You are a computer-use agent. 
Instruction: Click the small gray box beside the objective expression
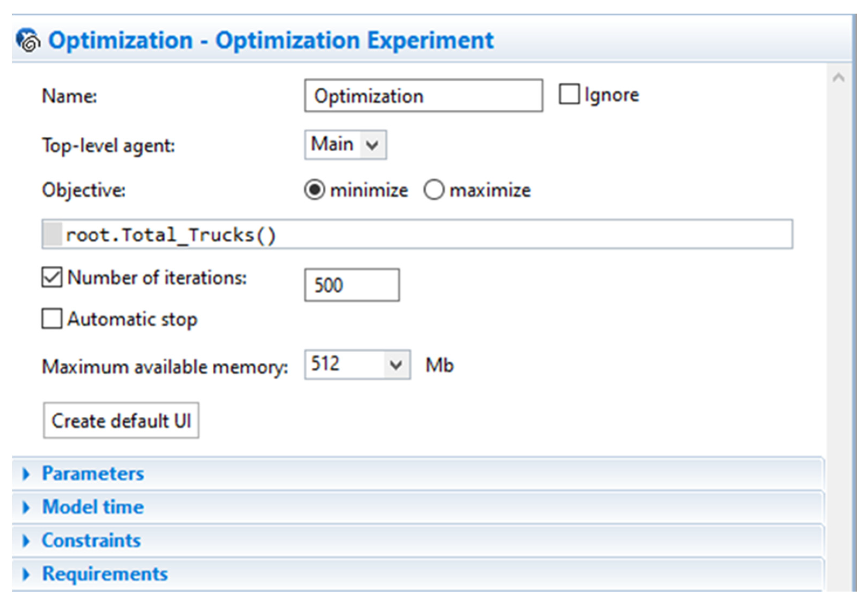point(52,234)
